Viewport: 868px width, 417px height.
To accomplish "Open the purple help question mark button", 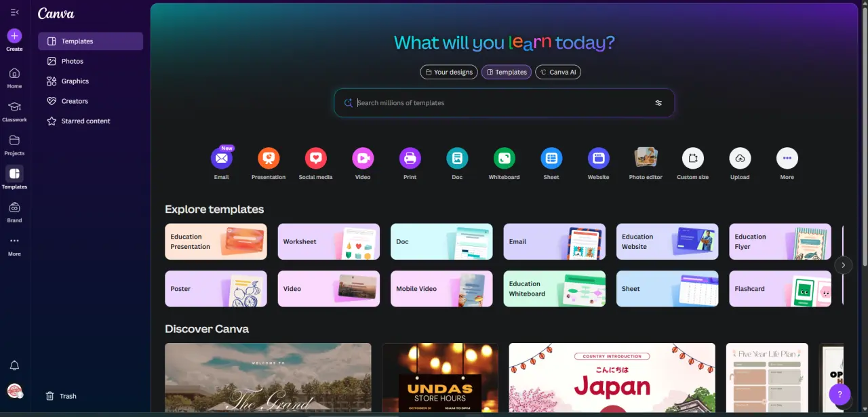I will pyautogui.click(x=840, y=394).
